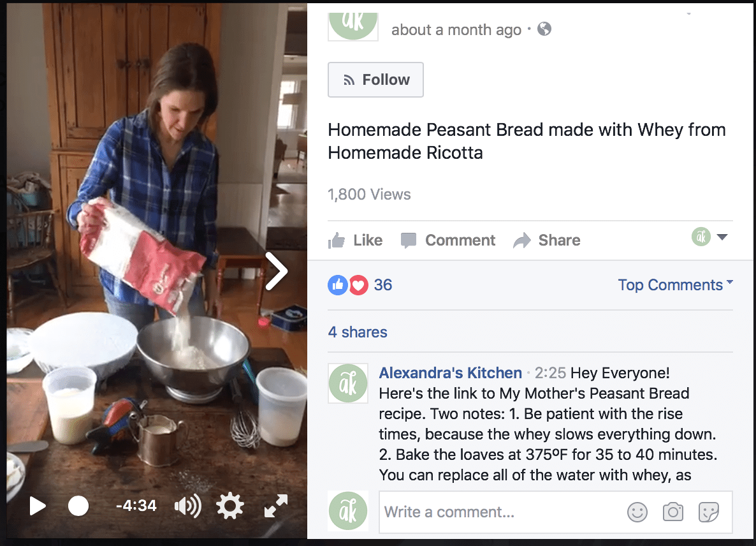
Task: Follow Alexandra's Kitchen page
Action: [x=375, y=80]
